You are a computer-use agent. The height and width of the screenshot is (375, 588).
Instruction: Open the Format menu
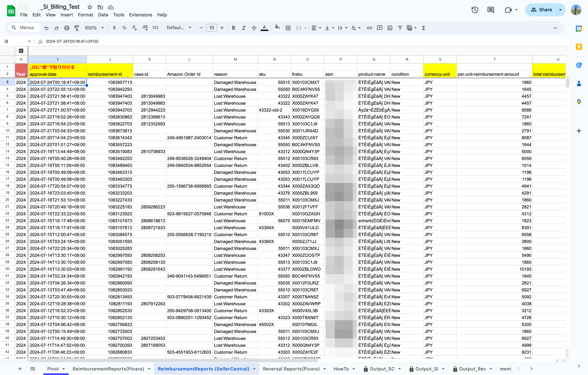[x=85, y=15]
